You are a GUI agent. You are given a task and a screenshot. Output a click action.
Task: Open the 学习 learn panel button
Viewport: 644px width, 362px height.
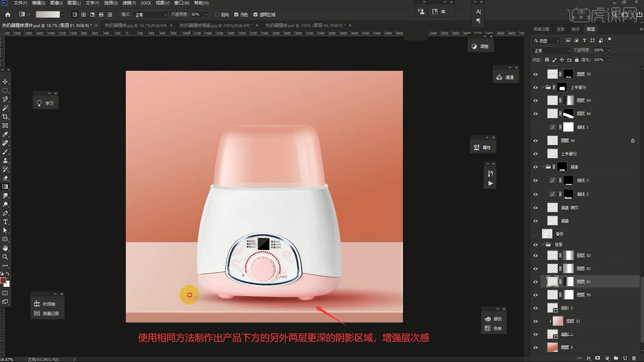tap(46, 103)
